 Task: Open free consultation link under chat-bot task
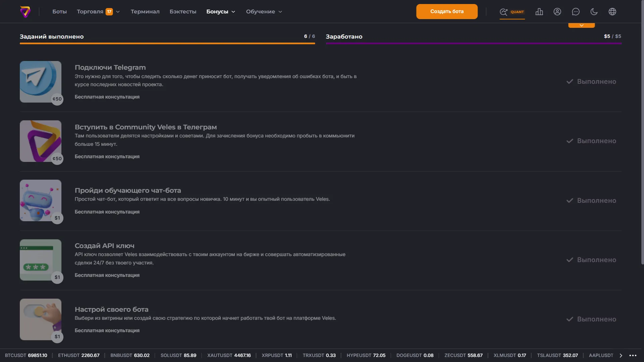[107, 212]
